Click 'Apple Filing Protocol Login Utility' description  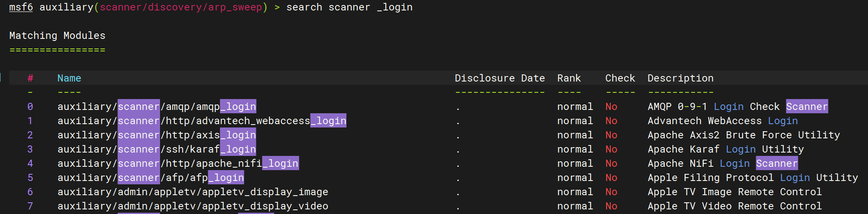click(x=753, y=178)
